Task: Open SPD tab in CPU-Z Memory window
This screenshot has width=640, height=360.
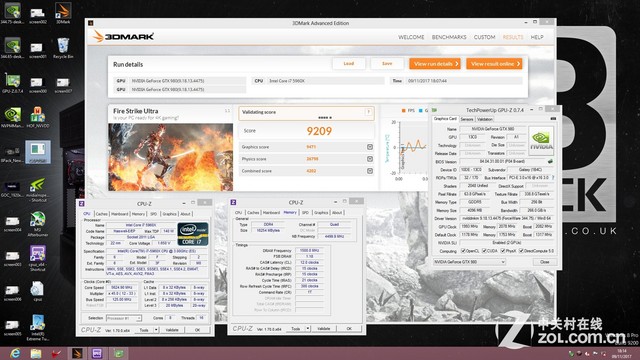Action: (305, 213)
